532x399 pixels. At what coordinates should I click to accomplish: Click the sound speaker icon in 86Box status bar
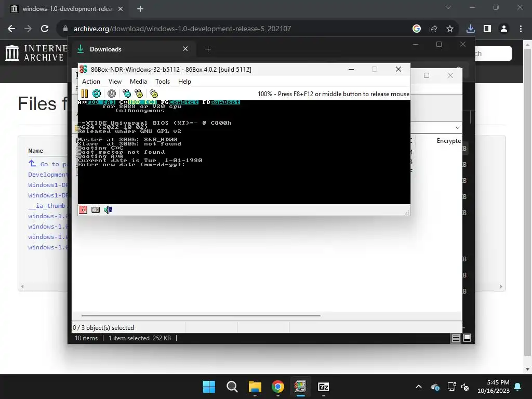click(108, 210)
